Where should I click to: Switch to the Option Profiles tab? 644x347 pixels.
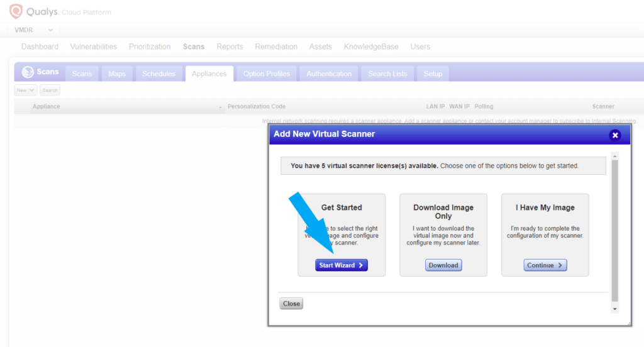[x=266, y=74]
